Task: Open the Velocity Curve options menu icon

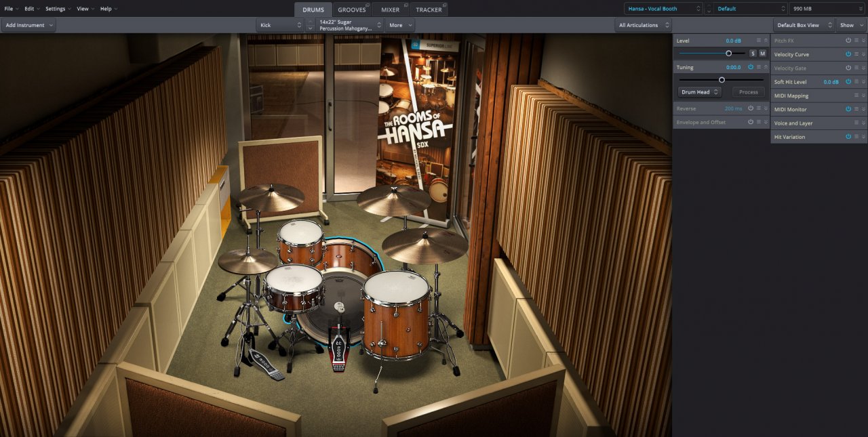Action: pos(856,54)
